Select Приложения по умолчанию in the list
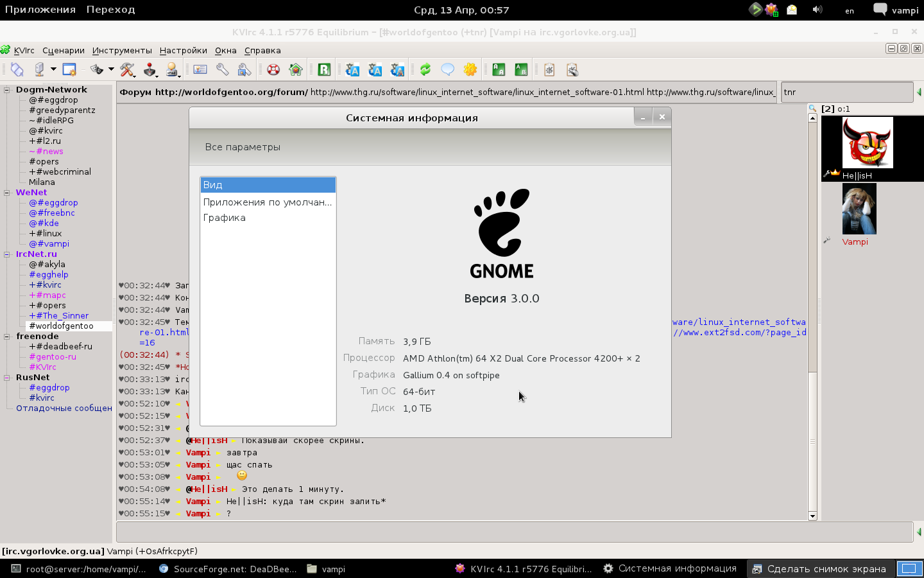924x578 pixels. click(268, 202)
